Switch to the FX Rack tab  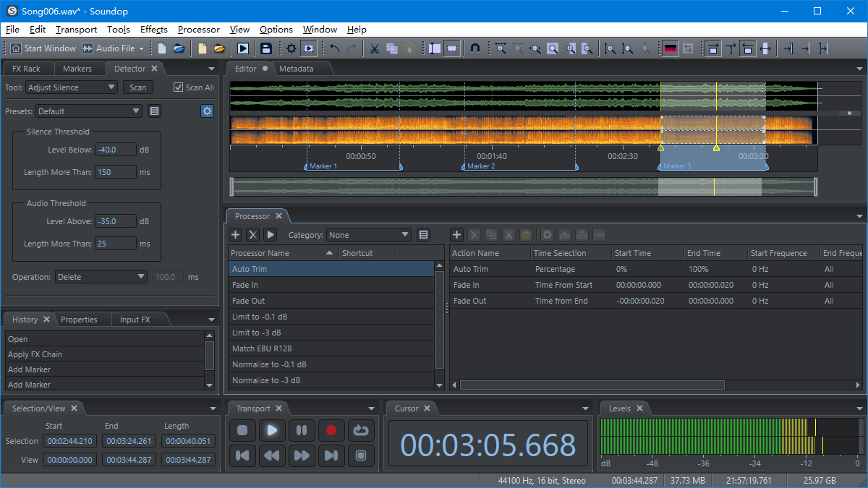tap(27, 69)
